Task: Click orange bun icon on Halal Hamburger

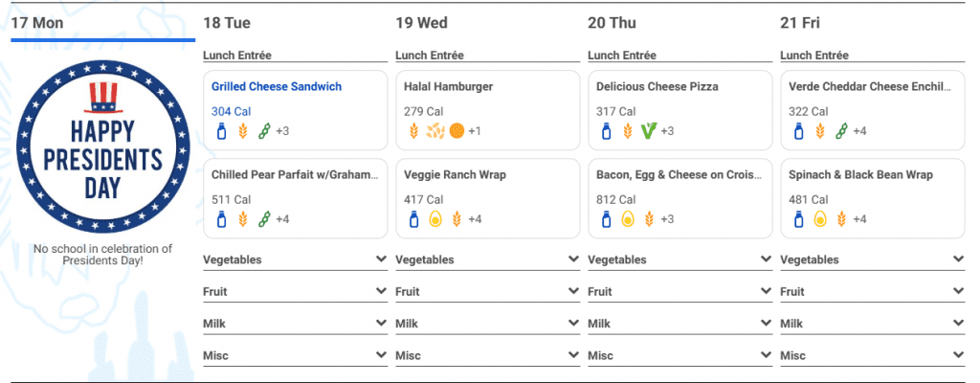Action: point(457,131)
